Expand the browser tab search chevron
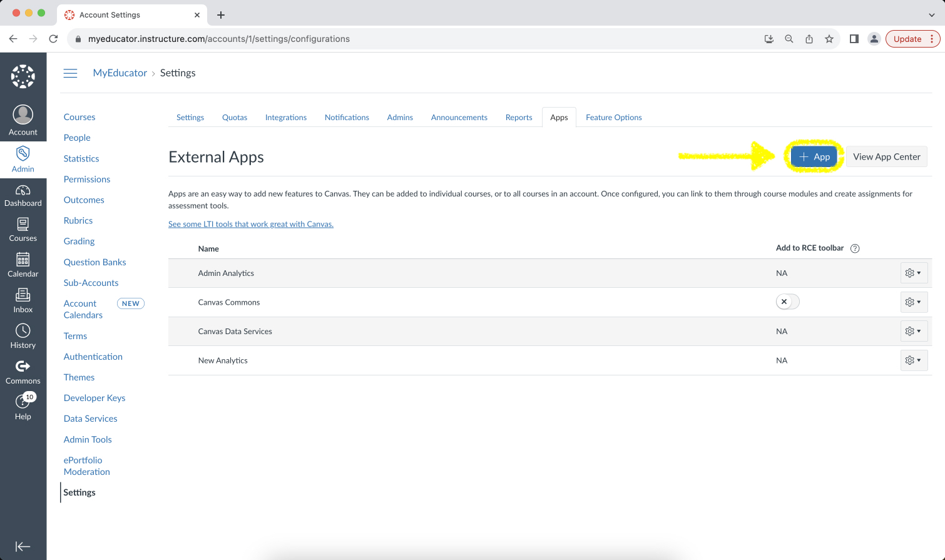Viewport: 945px width, 560px height. coord(931,15)
